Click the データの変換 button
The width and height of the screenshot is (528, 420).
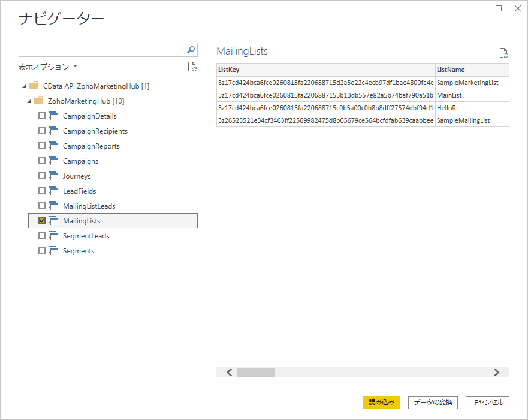pyautogui.click(x=433, y=402)
